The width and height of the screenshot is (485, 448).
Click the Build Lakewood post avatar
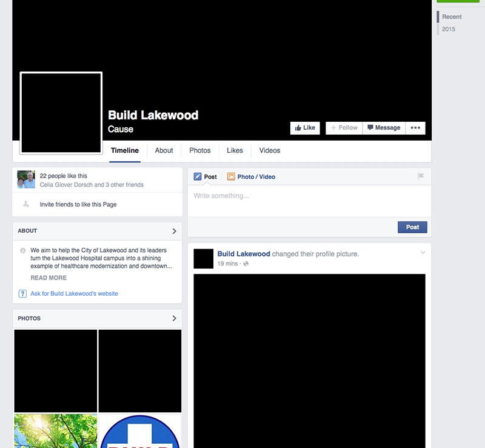pos(203,258)
